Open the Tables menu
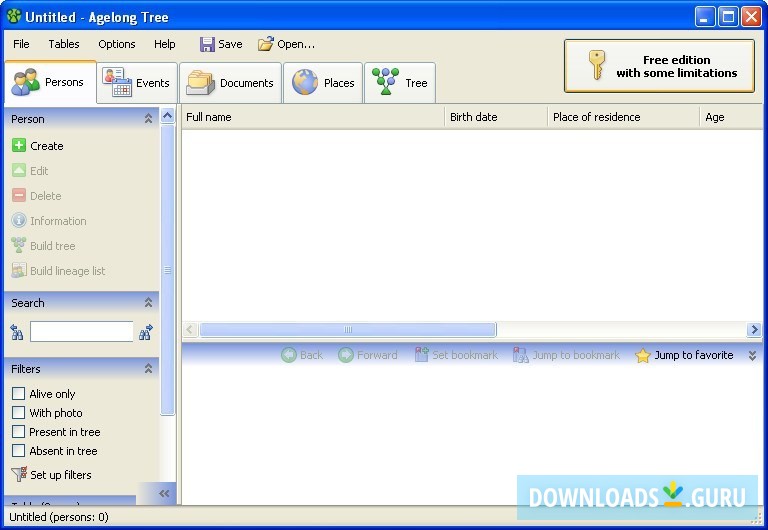 coord(64,44)
